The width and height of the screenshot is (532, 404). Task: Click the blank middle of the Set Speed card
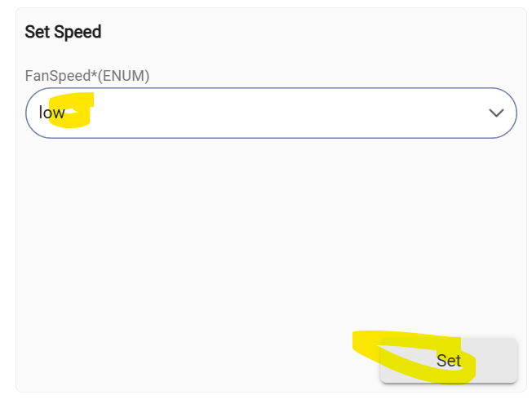pos(270,237)
